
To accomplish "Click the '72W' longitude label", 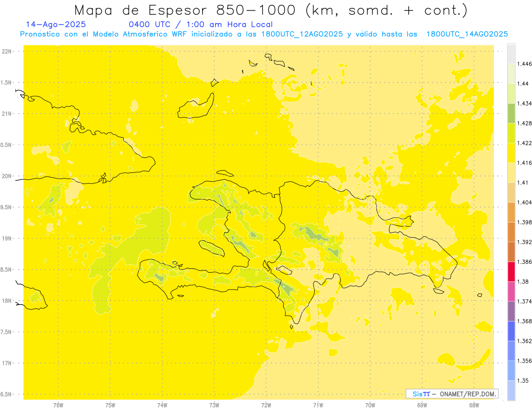I will pos(266,405).
